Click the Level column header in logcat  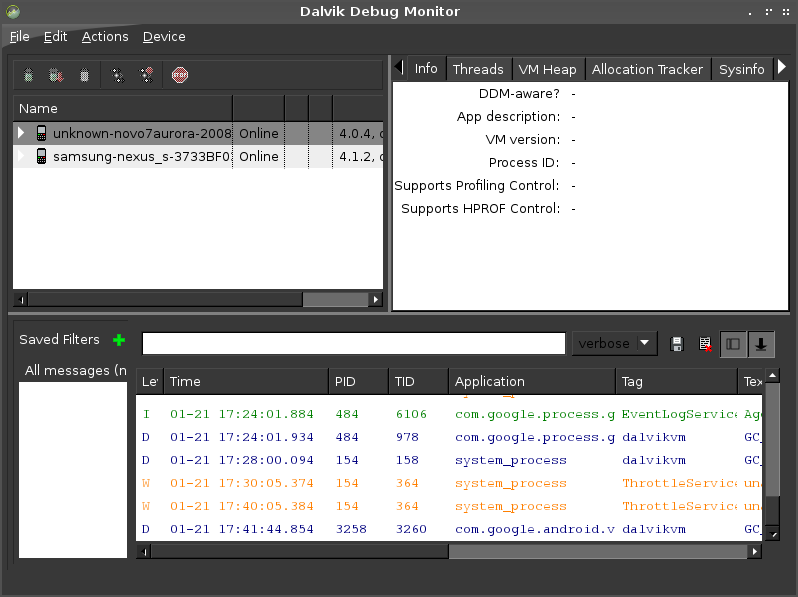coord(150,381)
